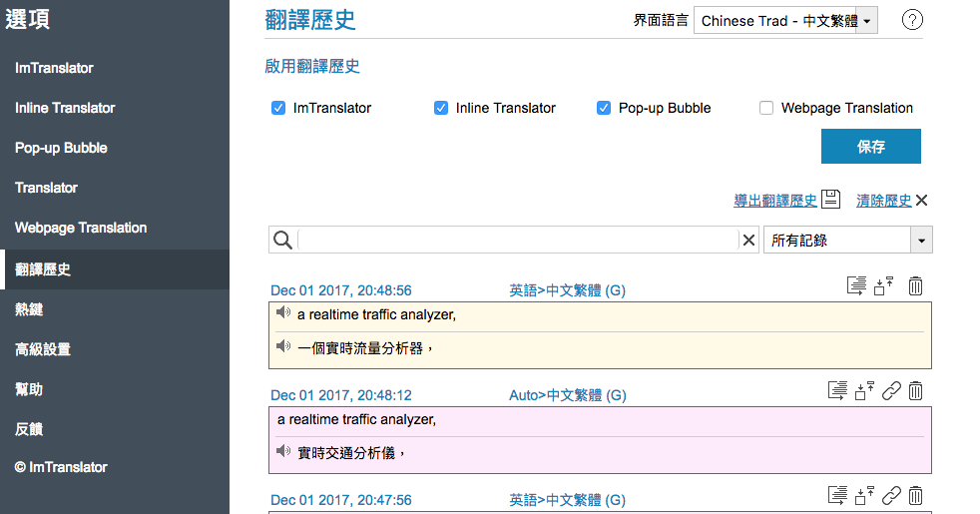Click the magnifying glass search icon
980x514 pixels.
click(282, 240)
